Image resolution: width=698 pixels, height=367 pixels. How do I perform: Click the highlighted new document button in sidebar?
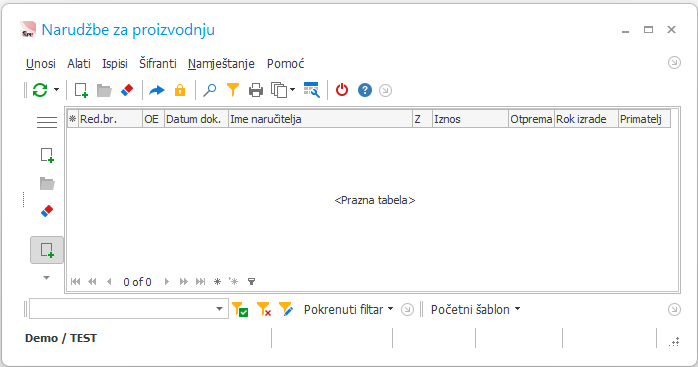(x=47, y=250)
